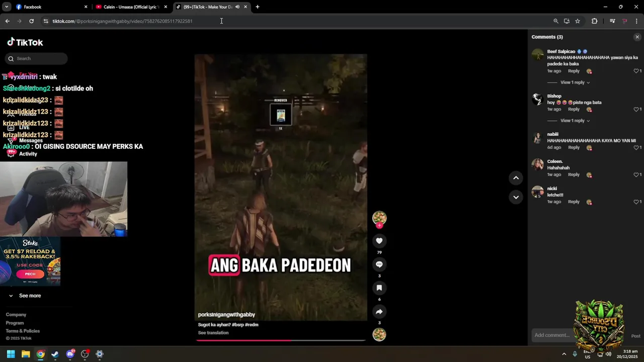Show hidden system tray icons
This screenshot has height=362, width=644.
click(x=564, y=354)
